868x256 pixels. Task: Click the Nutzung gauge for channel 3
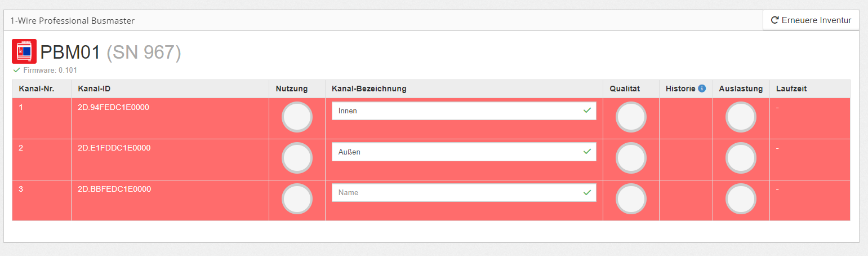[297, 200]
